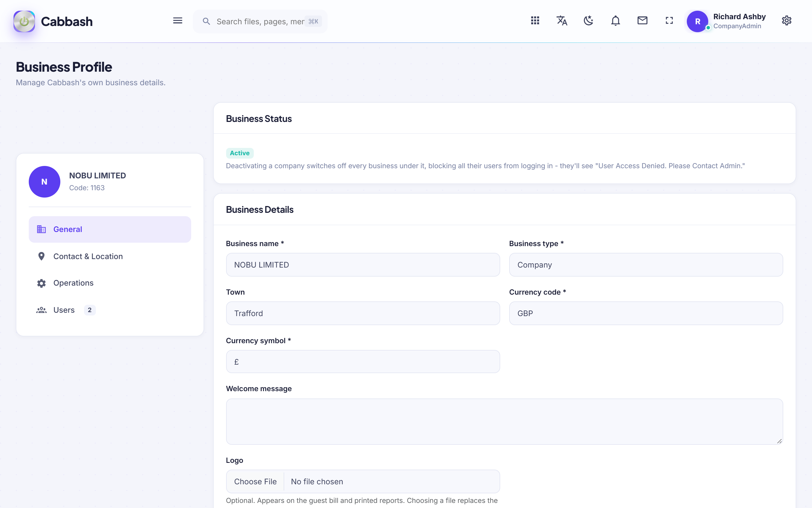Toggle dark mode moon icon

588,21
